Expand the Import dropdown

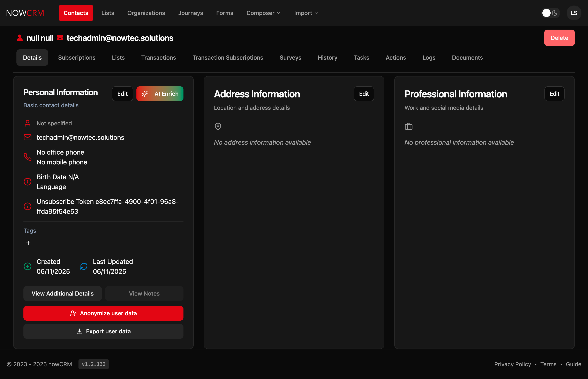pyautogui.click(x=306, y=13)
